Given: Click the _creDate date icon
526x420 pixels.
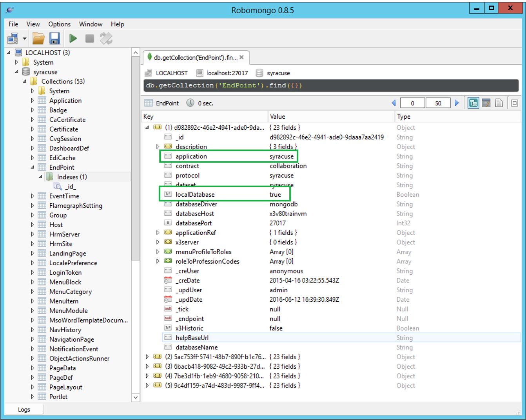Looking at the screenshot, I should pos(168,280).
